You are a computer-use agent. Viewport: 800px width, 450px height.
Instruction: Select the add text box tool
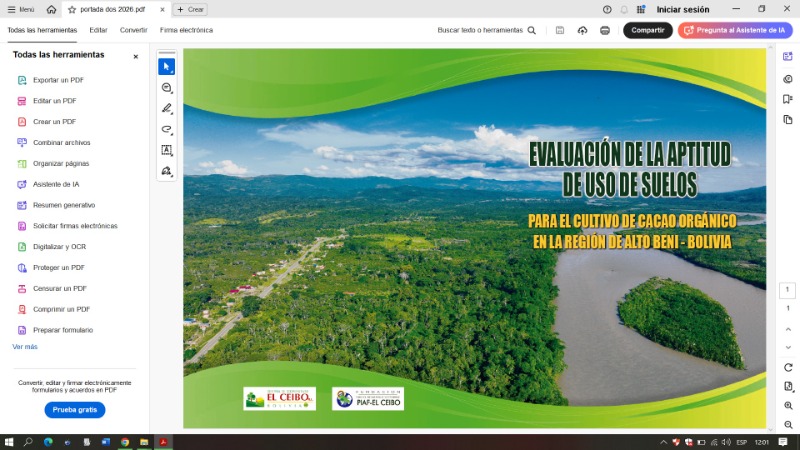pyautogui.click(x=166, y=151)
